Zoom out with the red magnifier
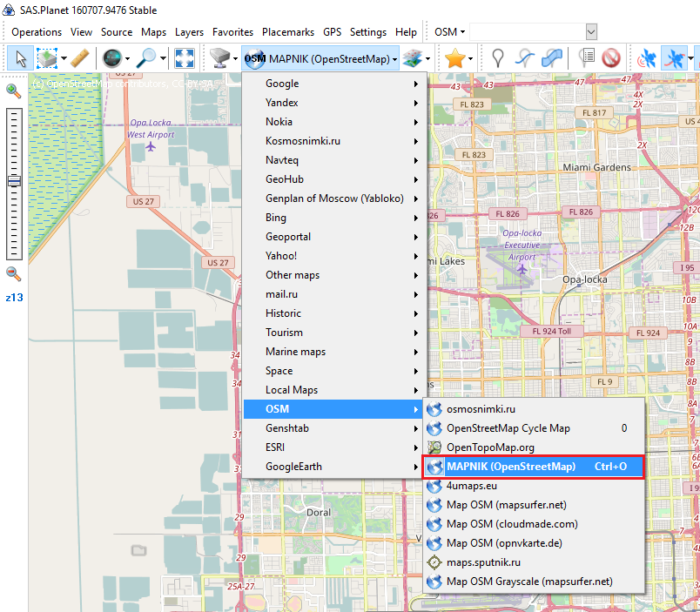700x612 pixels. [13, 274]
